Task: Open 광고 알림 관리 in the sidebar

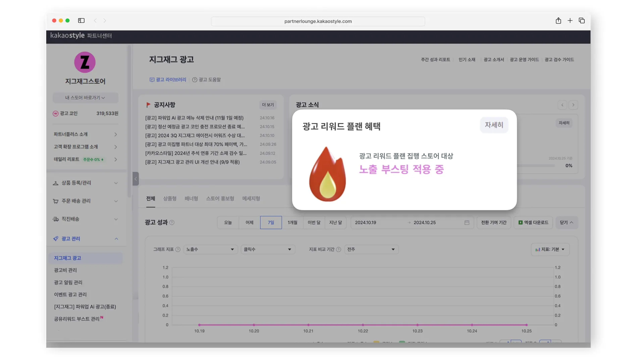Action: coord(68,282)
